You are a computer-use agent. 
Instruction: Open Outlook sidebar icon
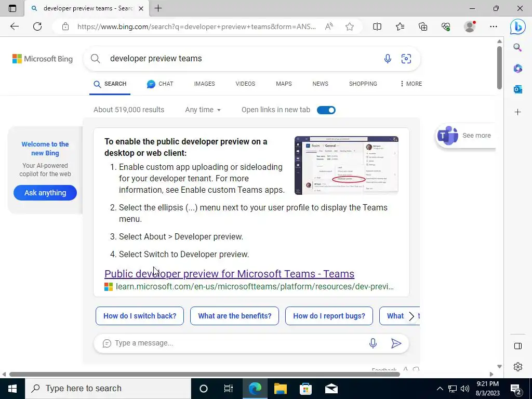click(x=517, y=89)
